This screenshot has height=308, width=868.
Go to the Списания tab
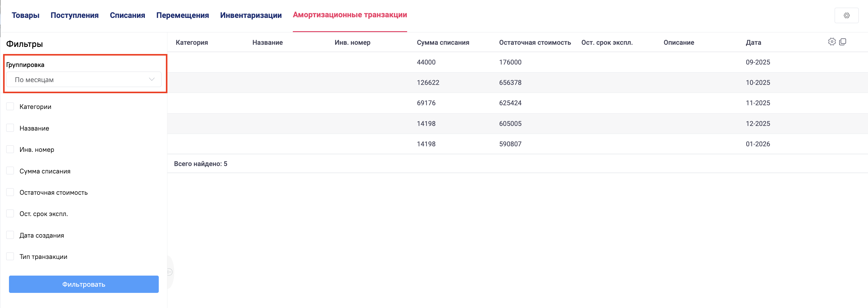127,15
